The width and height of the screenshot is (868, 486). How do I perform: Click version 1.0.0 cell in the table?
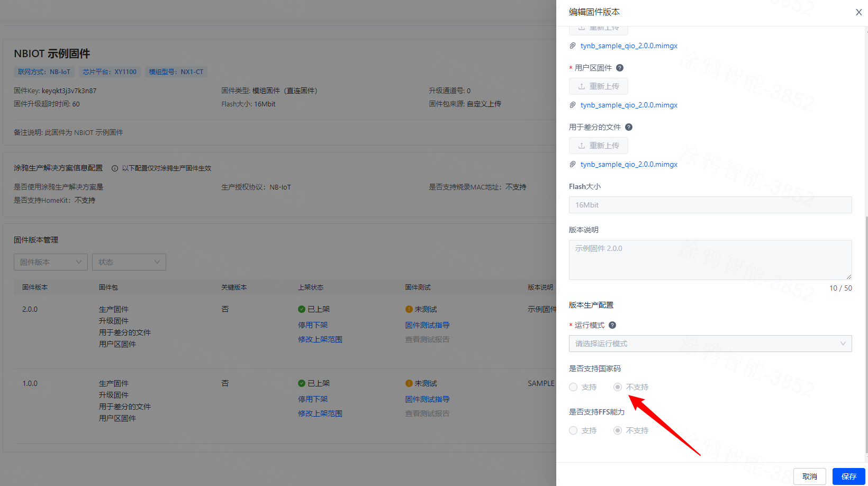[30, 383]
